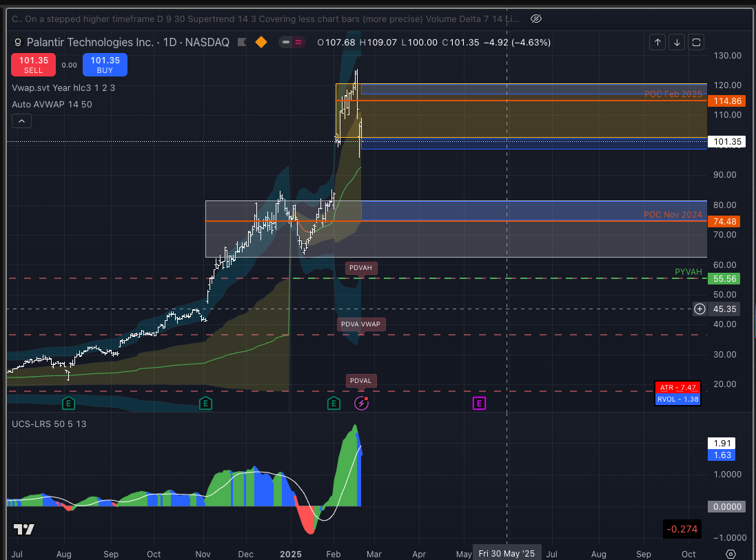Click the maximize pane icon
Screen dimensions: 756x560
tap(696, 43)
